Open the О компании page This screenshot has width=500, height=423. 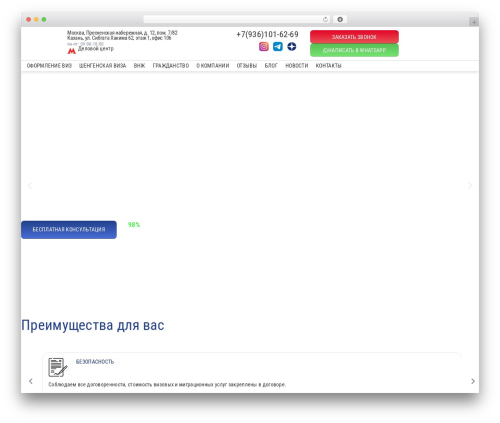[x=213, y=66]
